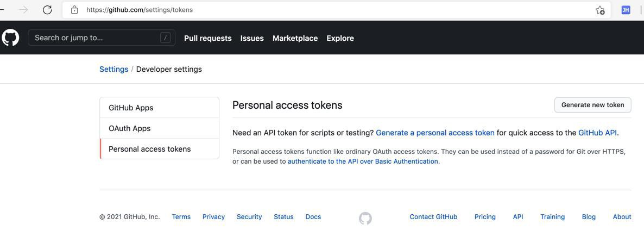The height and width of the screenshot is (230, 644).
Task: Open Pull requests in the header
Action: (208, 38)
